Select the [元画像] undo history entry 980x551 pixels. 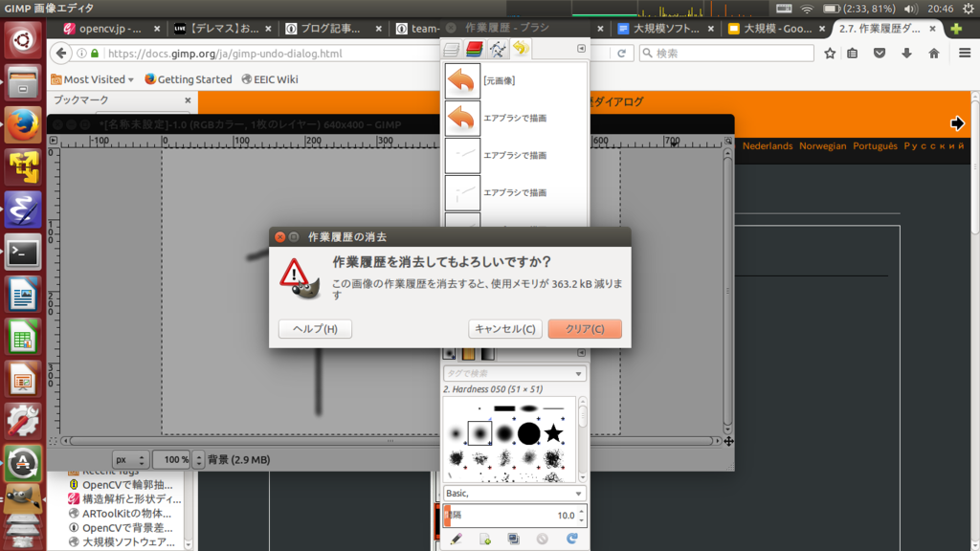tap(516, 80)
